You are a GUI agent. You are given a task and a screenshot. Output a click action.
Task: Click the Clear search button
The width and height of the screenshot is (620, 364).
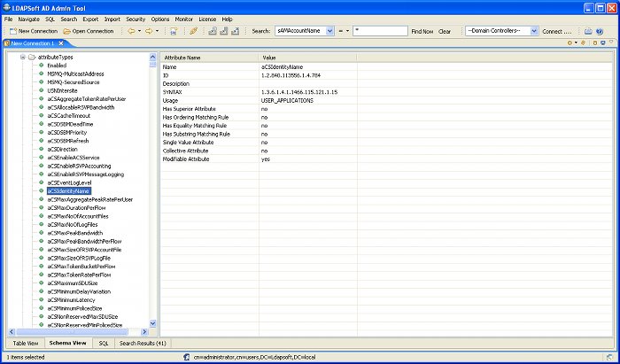pos(445,31)
